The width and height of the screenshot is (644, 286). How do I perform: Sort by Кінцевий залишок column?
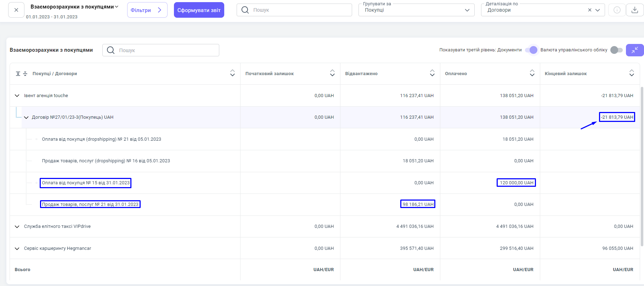(x=631, y=73)
